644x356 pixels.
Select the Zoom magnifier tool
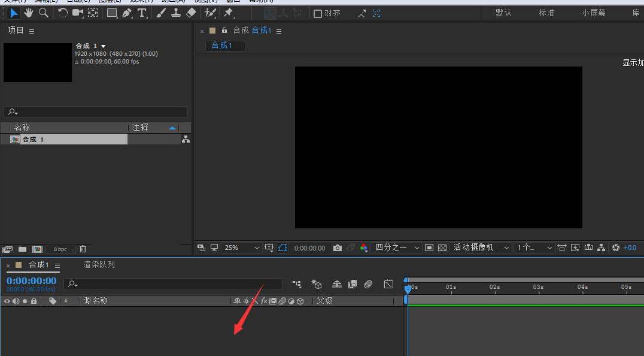(x=44, y=13)
